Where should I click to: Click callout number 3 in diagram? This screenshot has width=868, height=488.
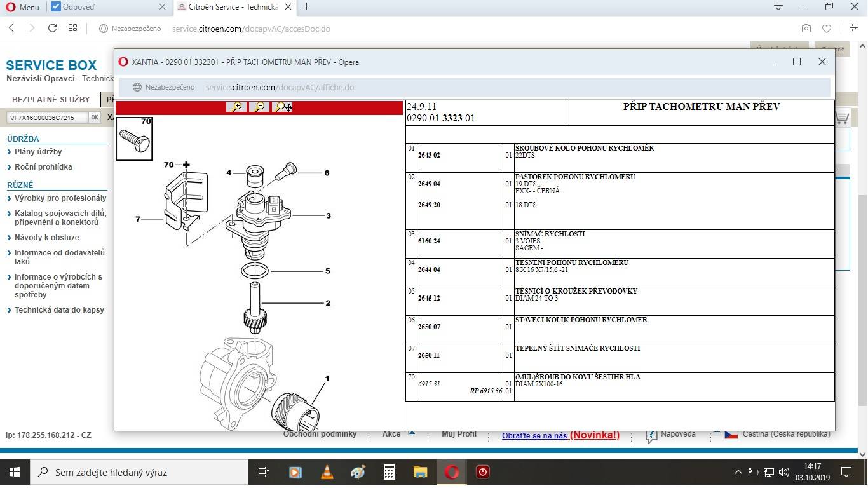(x=329, y=215)
